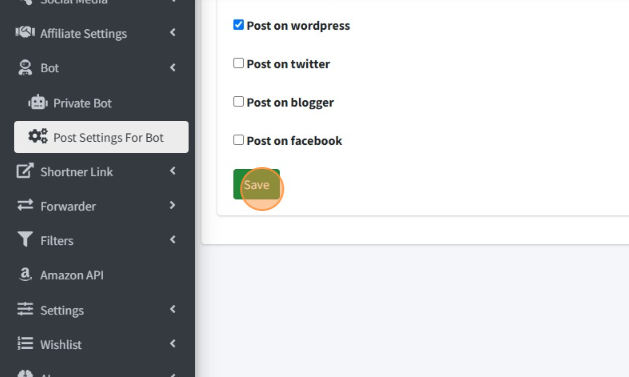This screenshot has width=629, height=377.
Task: Click the Forwarder arrows icon
Action: point(25,205)
